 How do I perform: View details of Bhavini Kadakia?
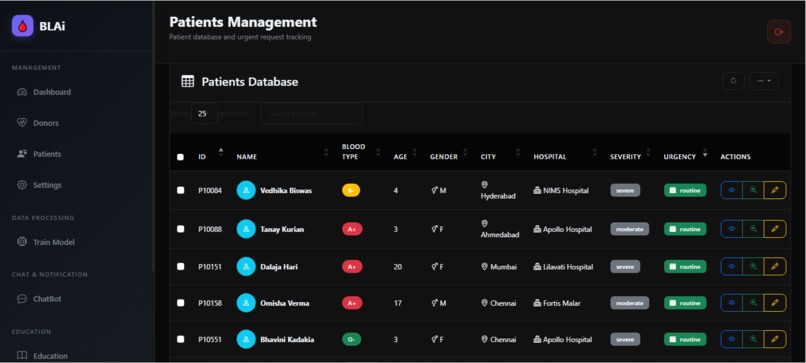[x=731, y=339]
